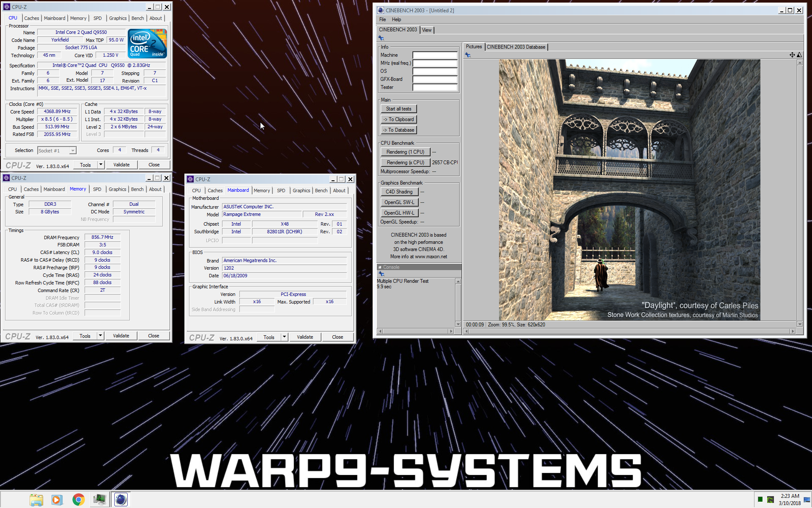Click into the Tester input field
This screenshot has height=508, width=812.
click(435, 87)
